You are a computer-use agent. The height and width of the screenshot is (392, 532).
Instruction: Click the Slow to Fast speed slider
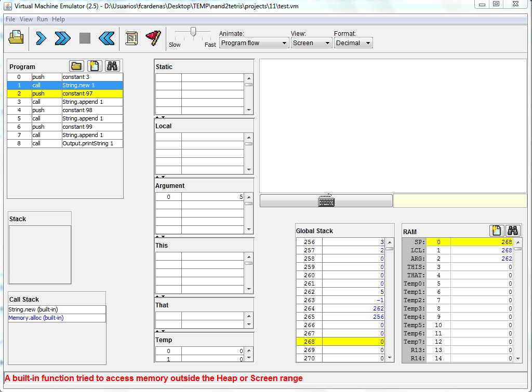pos(193,33)
